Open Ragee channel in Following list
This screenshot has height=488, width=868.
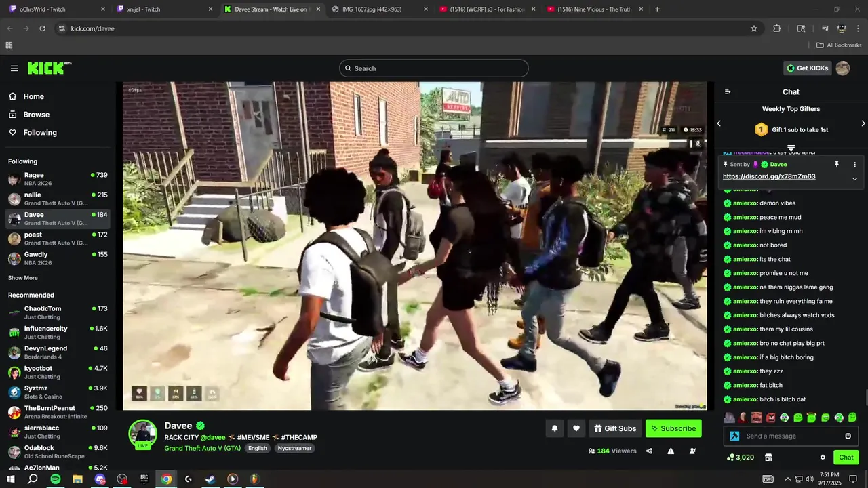point(58,179)
